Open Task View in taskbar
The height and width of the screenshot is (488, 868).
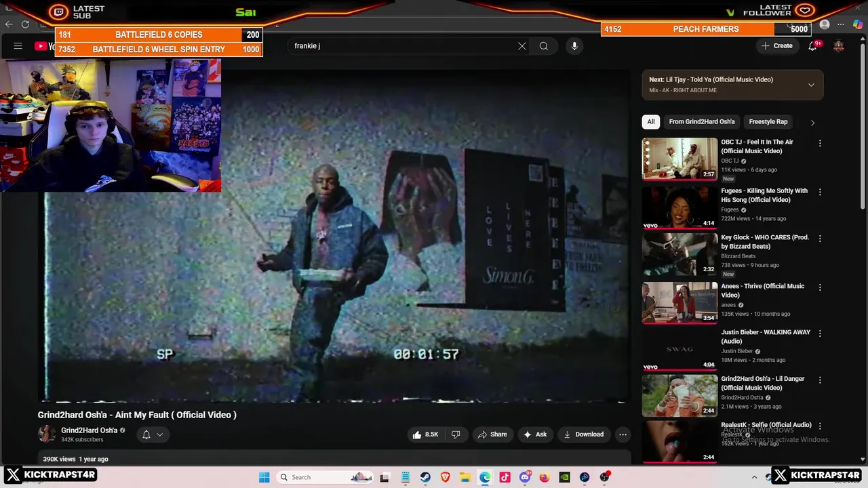click(384, 477)
